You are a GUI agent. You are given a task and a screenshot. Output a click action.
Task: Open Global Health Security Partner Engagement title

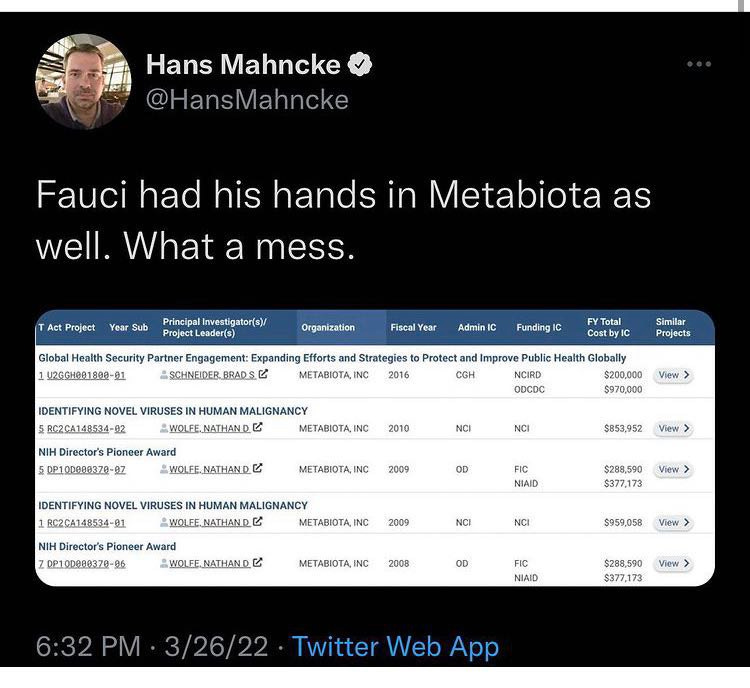click(332, 358)
